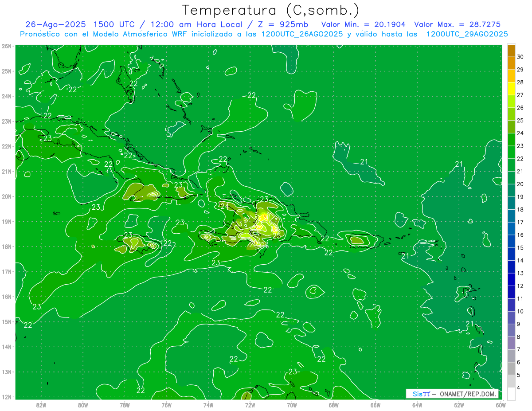532x411 pixels.
Task: Click the '66W' longitude axis label
Action: click(376, 405)
